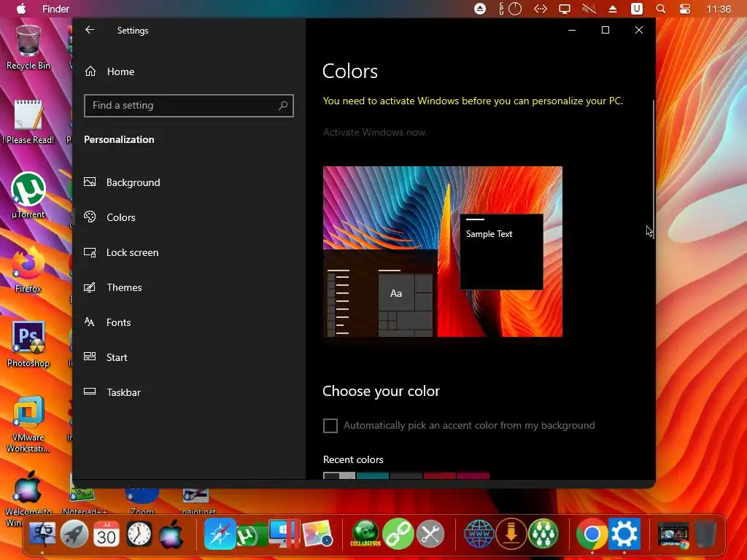Click the Apple logo in the menu bar
This screenshot has height=560, width=747.
[x=21, y=9]
